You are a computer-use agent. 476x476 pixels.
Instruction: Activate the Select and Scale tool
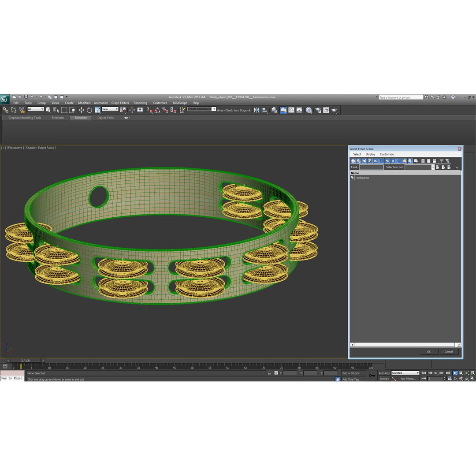point(97,110)
